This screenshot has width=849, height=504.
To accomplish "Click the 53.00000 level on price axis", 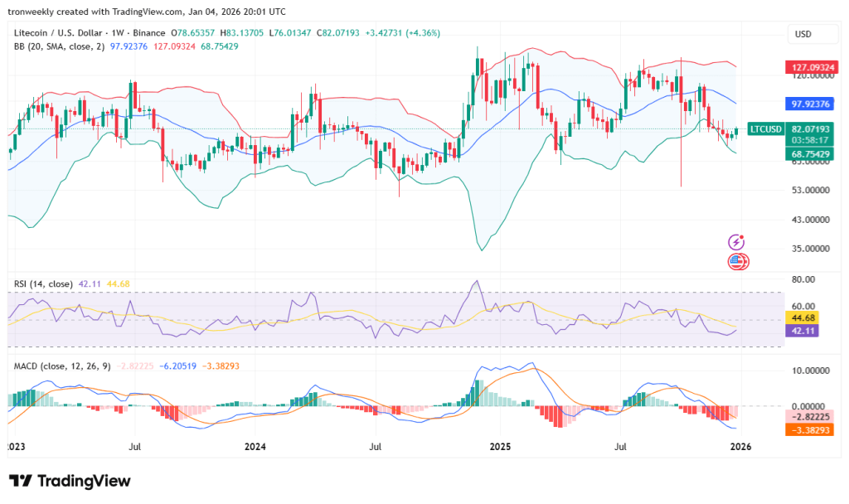I will click(810, 190).
